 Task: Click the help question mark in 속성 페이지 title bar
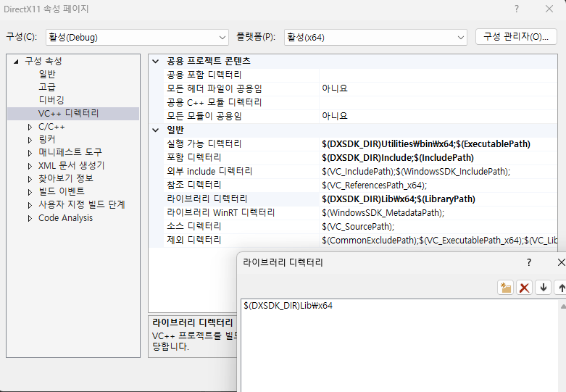(x=517, y=9)
